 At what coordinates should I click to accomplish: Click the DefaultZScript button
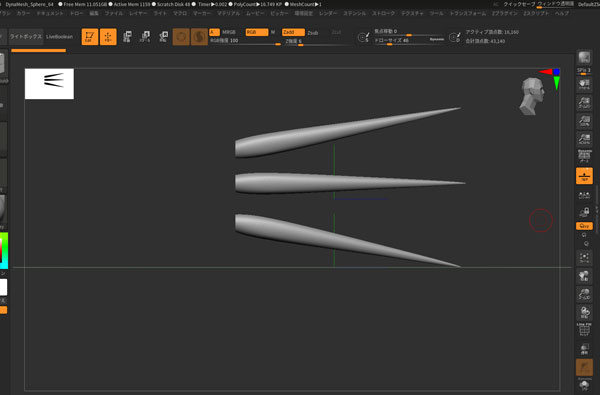589,4
